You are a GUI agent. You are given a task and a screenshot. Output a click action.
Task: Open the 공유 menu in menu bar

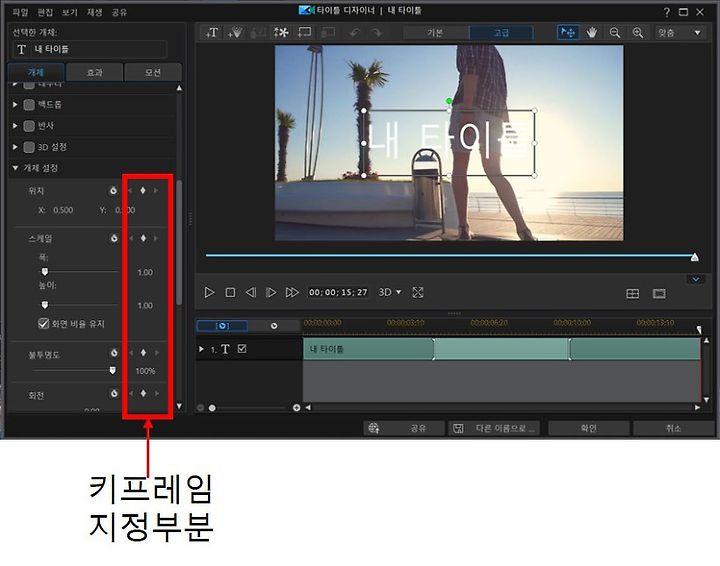click(119, 12)
